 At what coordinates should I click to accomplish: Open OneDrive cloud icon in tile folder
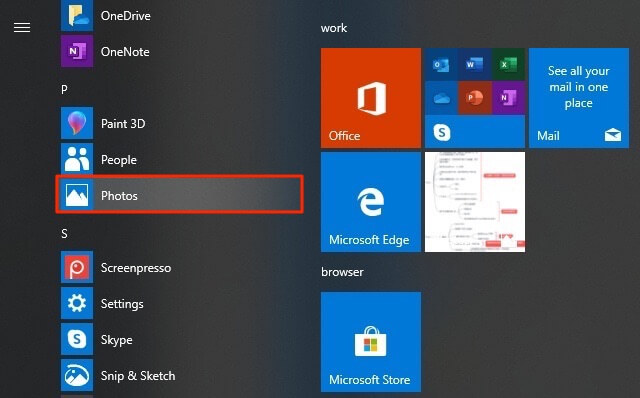click(x=441, y=98)
